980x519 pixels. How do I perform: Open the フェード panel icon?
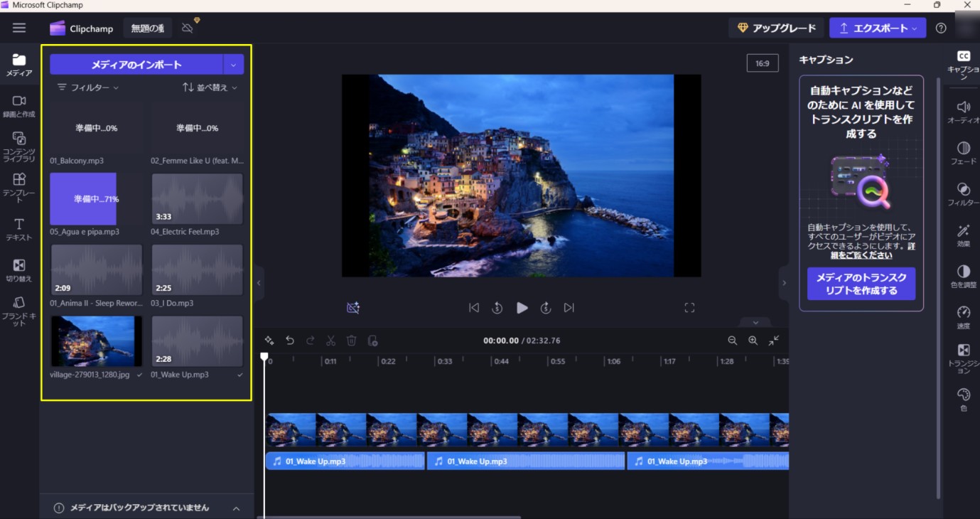coord(964,154)
